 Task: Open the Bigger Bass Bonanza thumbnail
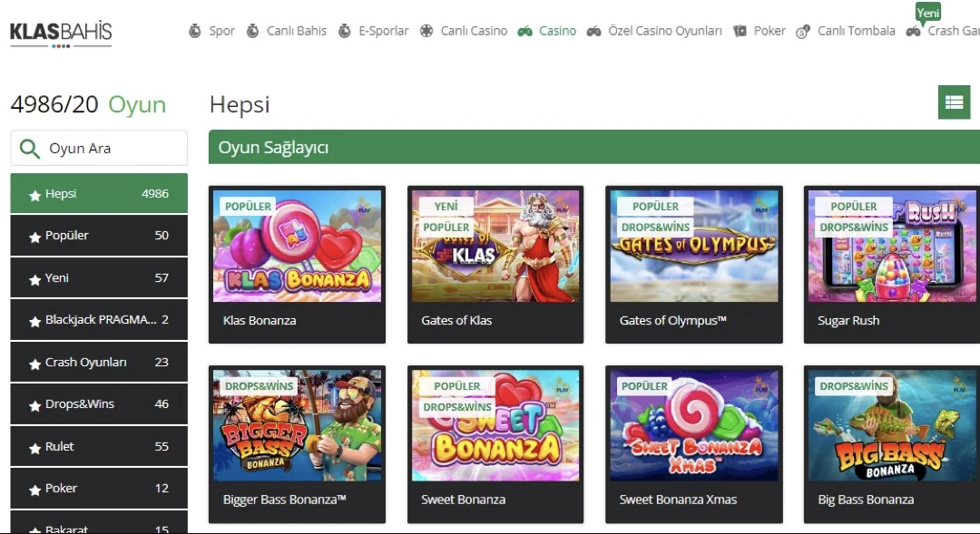tap(297, 425)
